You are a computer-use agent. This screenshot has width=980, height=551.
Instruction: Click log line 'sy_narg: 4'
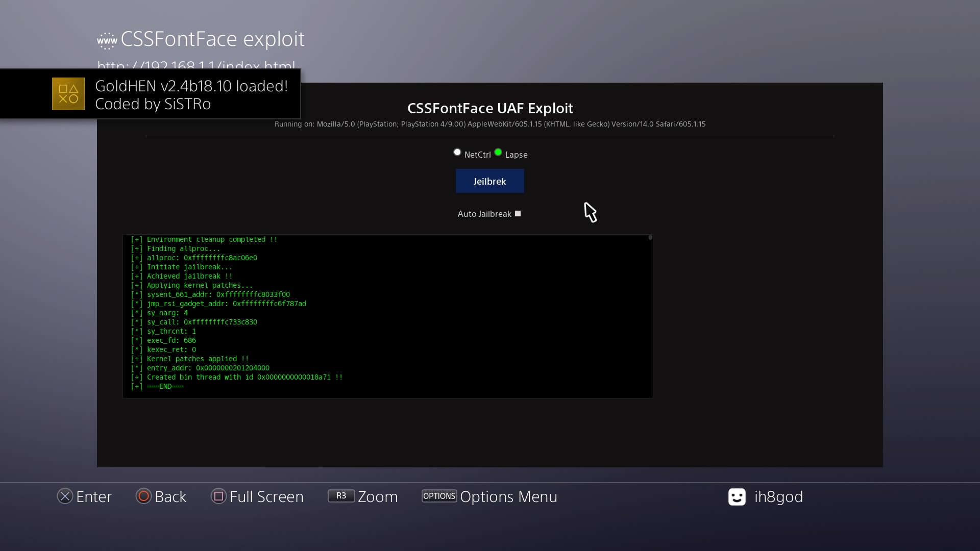pyautogui.click(x=159, y=313)
